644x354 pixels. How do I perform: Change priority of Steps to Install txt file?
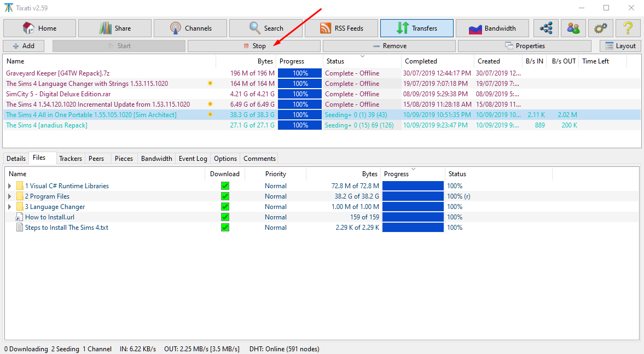tap(276, 227)
